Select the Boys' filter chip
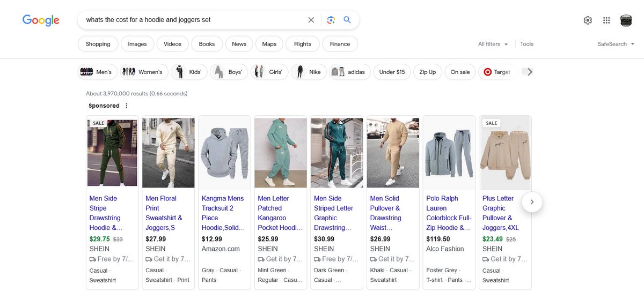Viewport: 644px width, 299px height. [229, 72]
